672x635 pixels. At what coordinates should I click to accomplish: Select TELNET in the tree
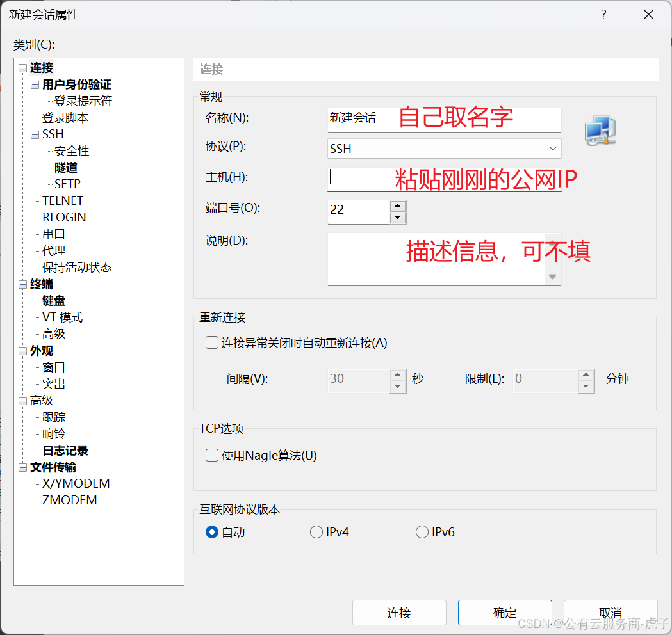[63, 200]
